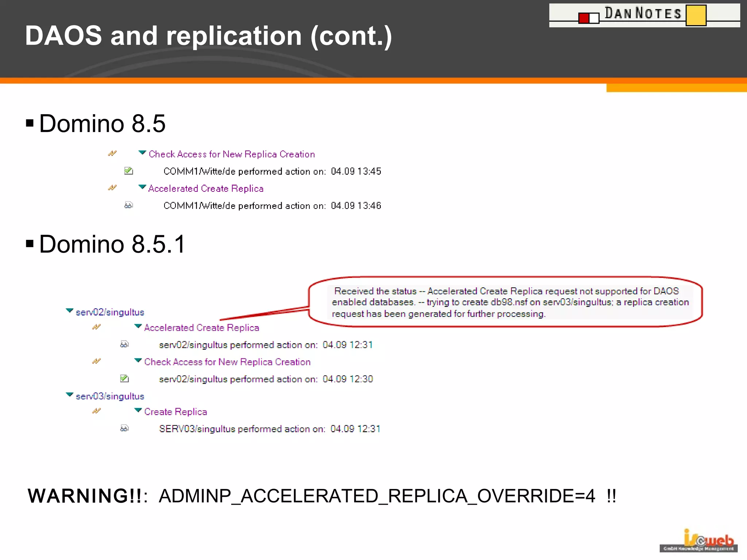Click the glasses icon beside serv02 12:31 entry
The image size is (747, 560).
tap(124, 344)
